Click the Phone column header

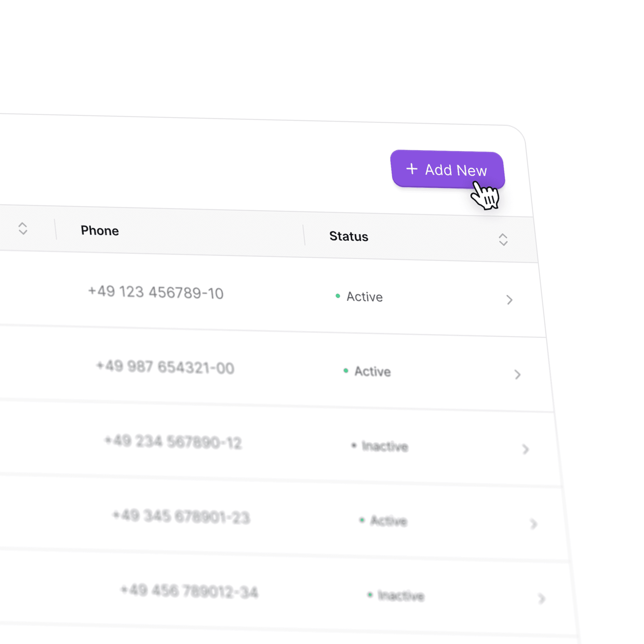click(100, 231)
